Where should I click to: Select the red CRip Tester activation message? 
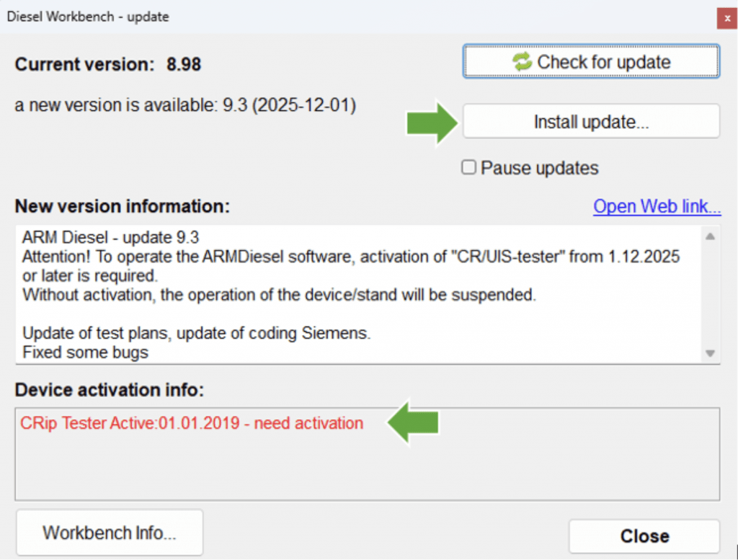192,423
